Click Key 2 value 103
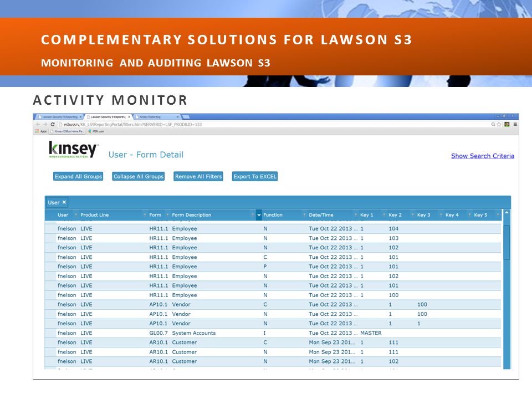This screenshot has height=399, width=532. click(393, 238)
